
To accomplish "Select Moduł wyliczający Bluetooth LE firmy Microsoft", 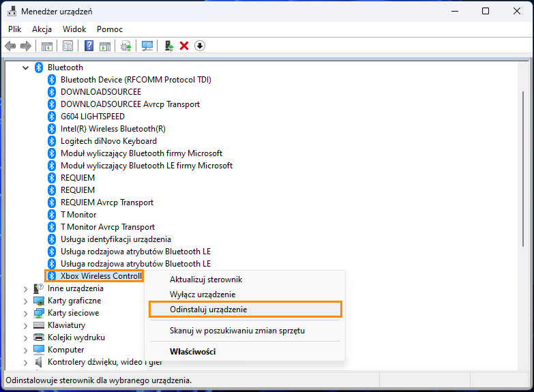I will point(147,166).
